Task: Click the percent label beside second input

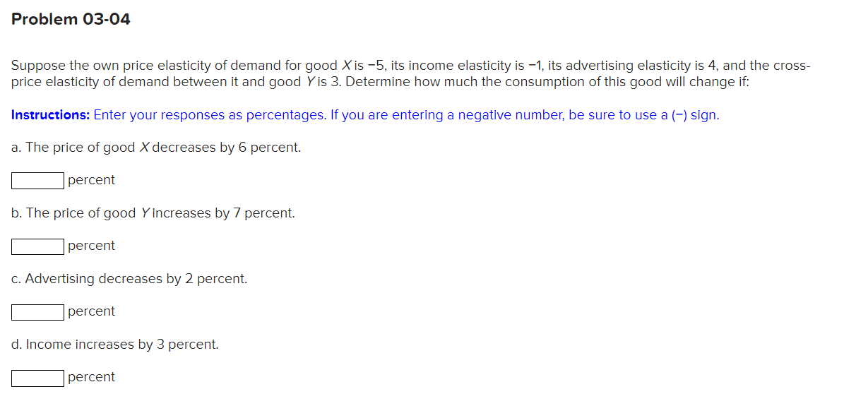Action: (92, 246)
